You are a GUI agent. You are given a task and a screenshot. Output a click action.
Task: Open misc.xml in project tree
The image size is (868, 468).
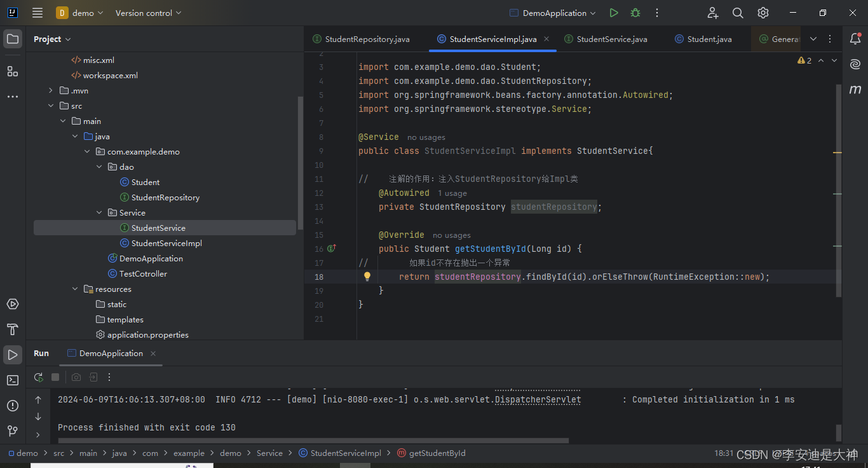point(93,60)
